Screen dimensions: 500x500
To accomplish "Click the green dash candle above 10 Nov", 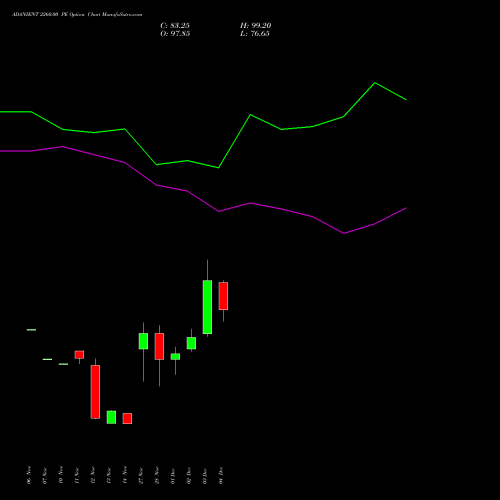I will coord(63,364).
